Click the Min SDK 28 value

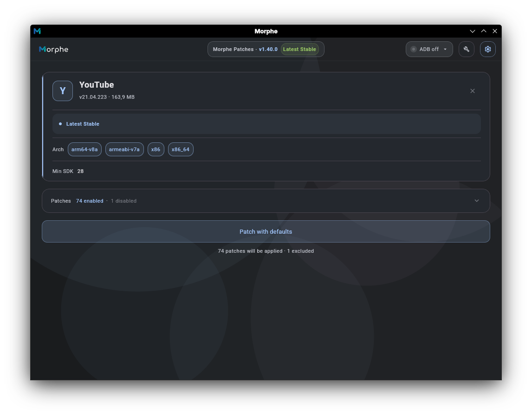point(80,171)
